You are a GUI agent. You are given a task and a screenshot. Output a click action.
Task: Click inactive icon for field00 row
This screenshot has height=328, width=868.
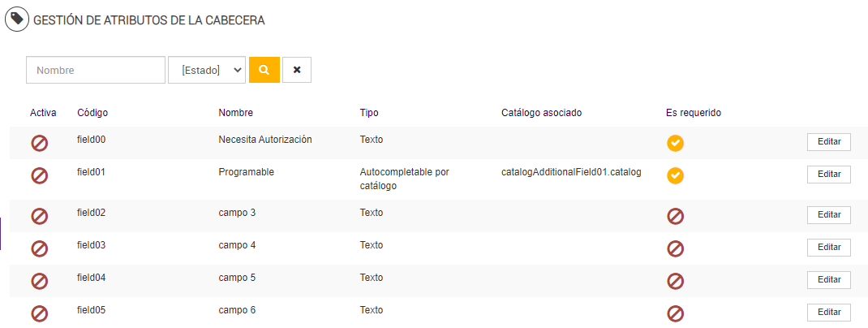click(x=39, y=143)
